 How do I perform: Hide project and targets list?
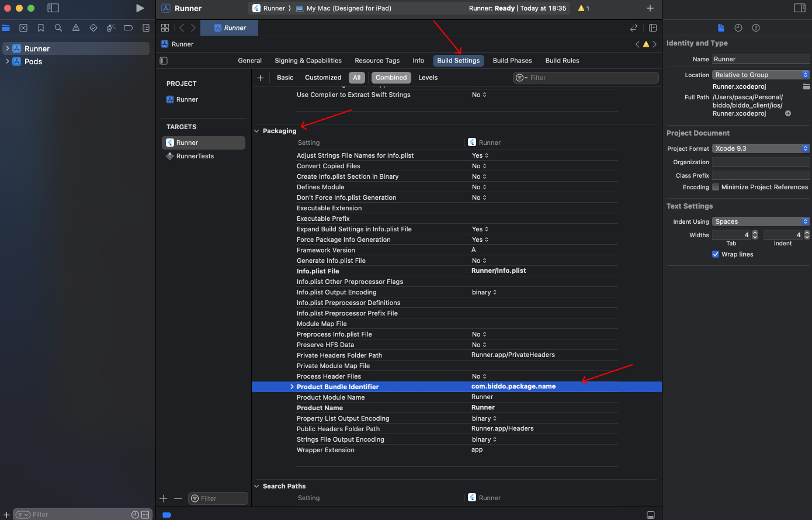click(164, 60)
